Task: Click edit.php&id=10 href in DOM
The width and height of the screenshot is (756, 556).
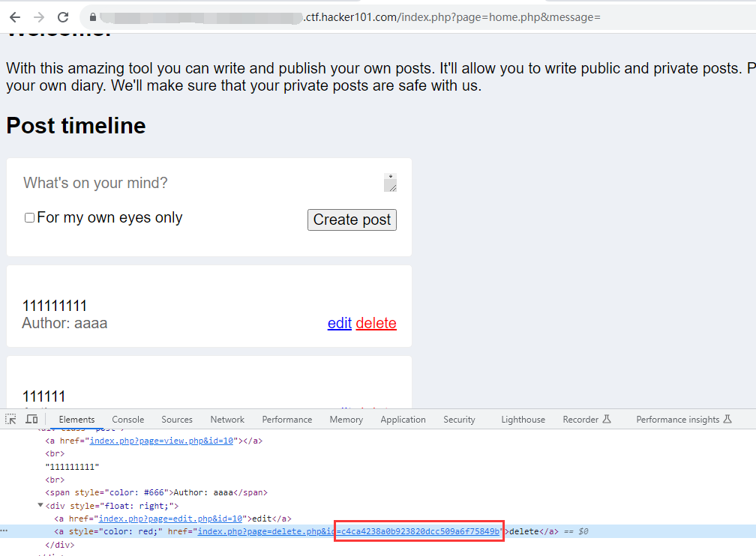Action: tap(171, 519)
